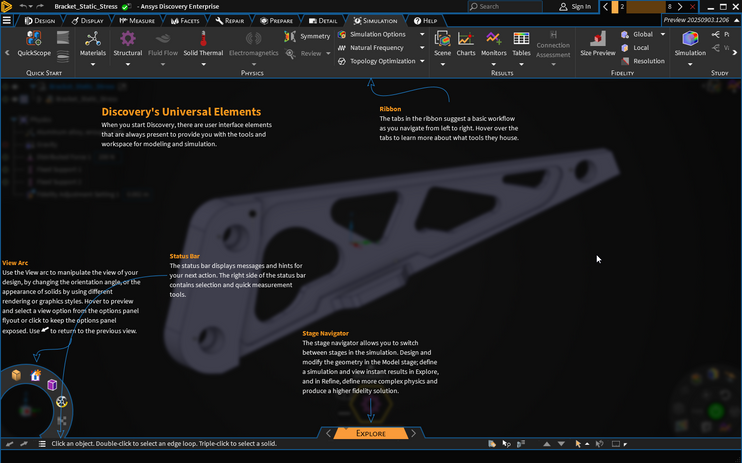Switch to the Repair tab
This screenshot has height=463, width=742.
click(x=230, y=21)
